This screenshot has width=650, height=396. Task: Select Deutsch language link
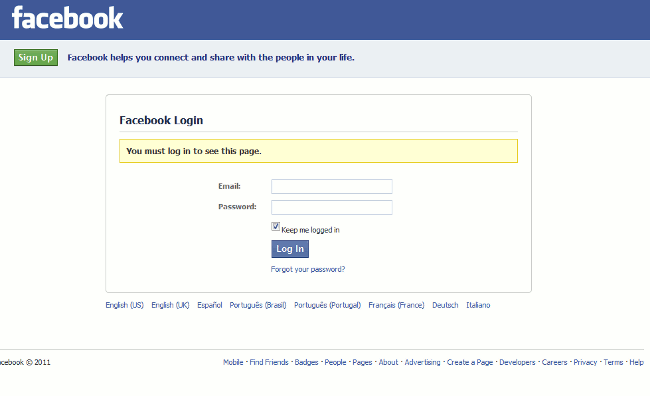[445, 305]
